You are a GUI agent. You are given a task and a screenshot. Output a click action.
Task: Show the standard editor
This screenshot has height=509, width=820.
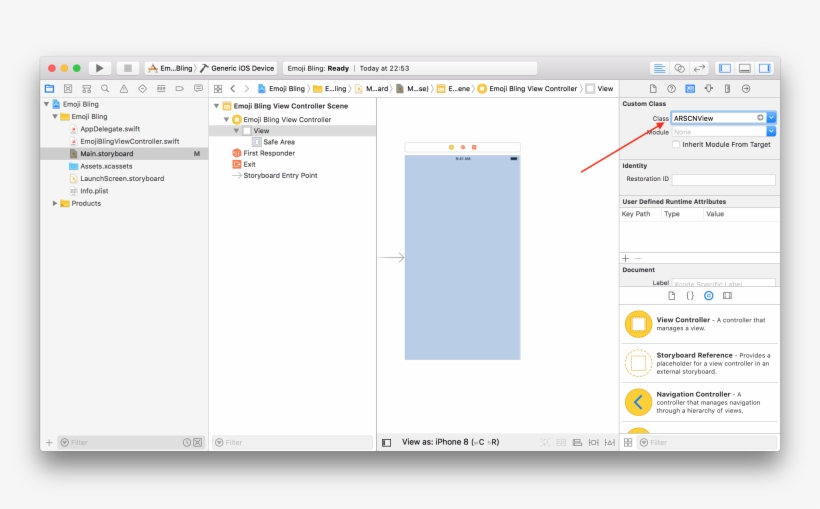coord(659,68)
